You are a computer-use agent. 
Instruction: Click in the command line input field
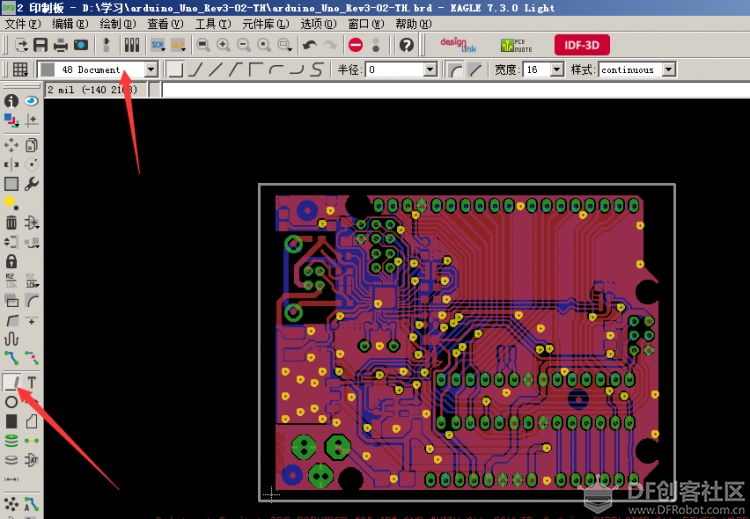coord(455,90)
